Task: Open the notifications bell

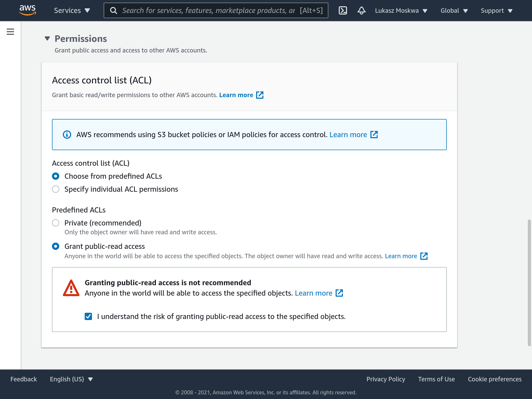Action: pyautogui.click(x=361, y=10)
